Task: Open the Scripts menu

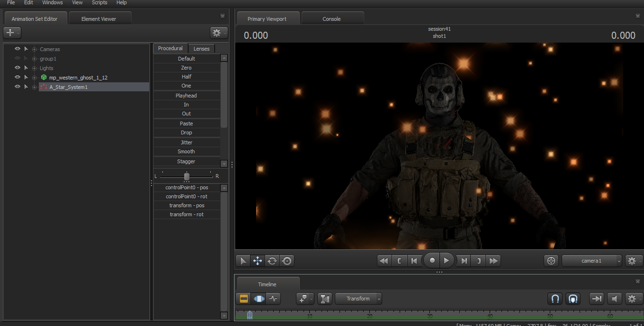Action: 99,2
